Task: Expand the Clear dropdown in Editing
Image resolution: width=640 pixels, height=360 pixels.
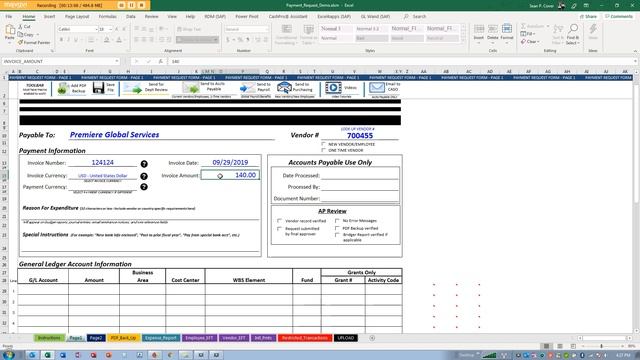Action: (x=538, y=42)
